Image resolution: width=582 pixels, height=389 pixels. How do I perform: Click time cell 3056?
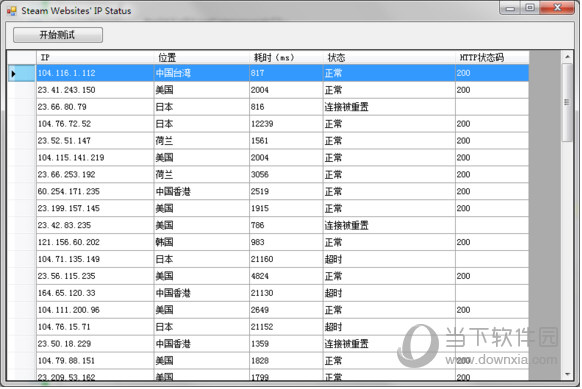point(286,175)
